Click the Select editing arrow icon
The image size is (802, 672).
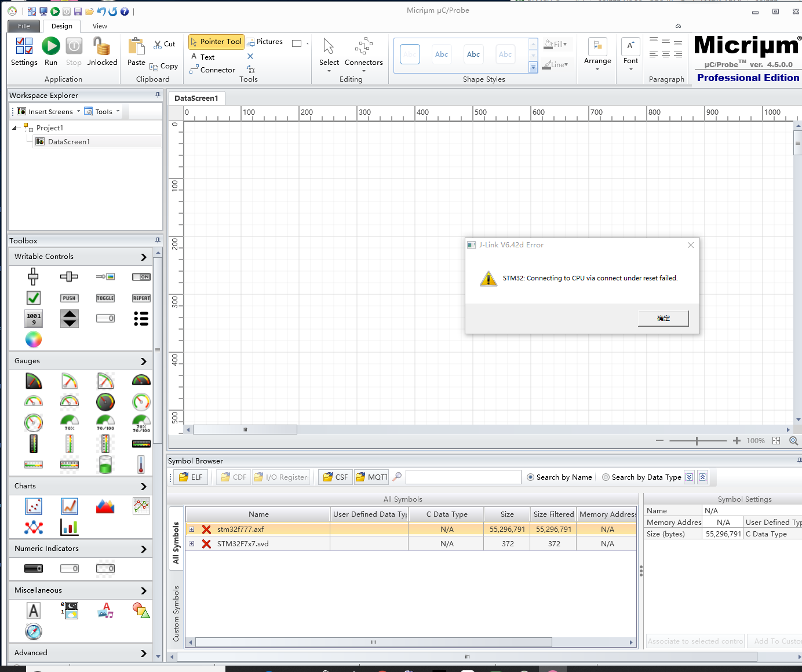[329, 54]
